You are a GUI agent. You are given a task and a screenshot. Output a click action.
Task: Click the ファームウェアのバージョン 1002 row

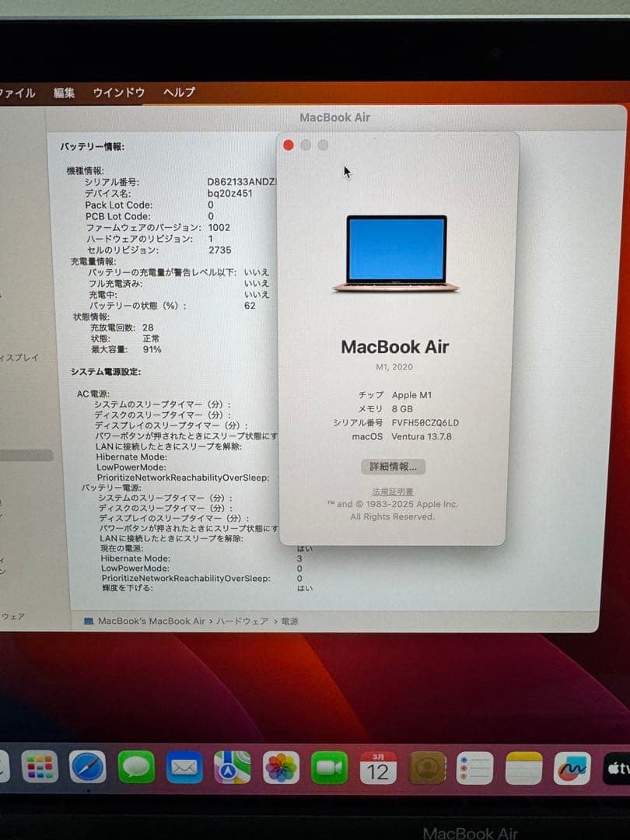(158, 227)
